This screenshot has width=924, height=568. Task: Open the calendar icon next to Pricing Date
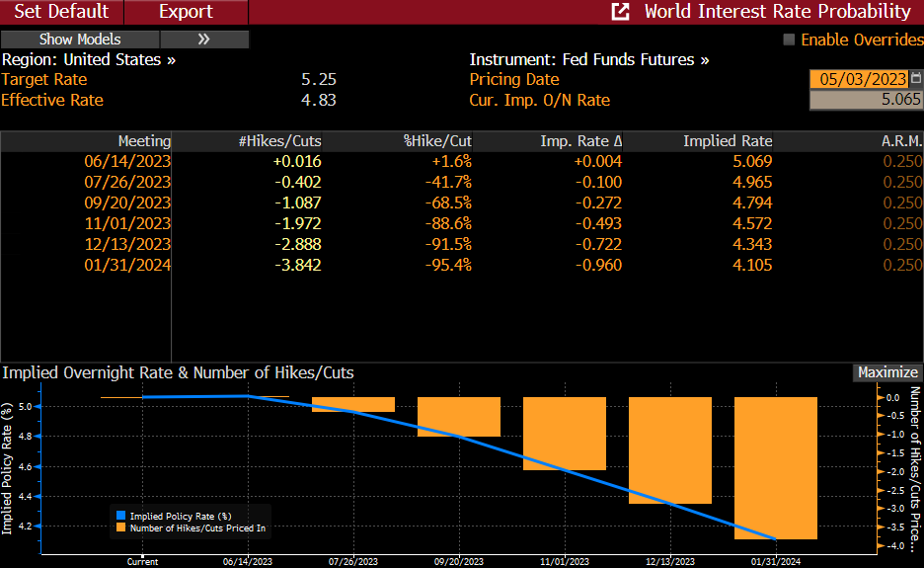point(916,78)
